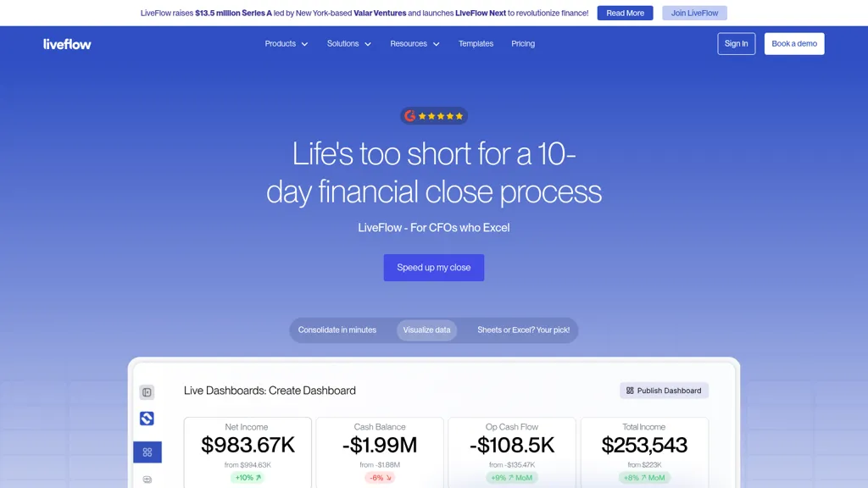Go to the Templates page
Viewport: 868px width, 488px height.
pos(476,44)
